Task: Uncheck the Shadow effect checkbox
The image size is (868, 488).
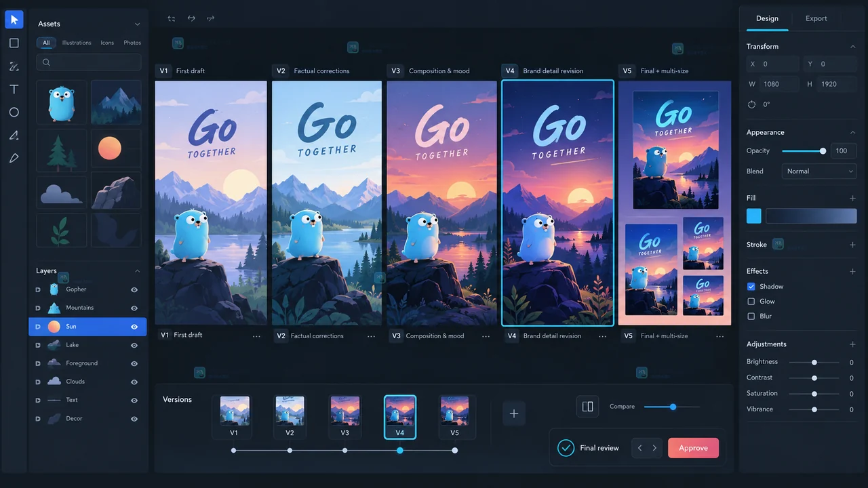Action: 751,287
